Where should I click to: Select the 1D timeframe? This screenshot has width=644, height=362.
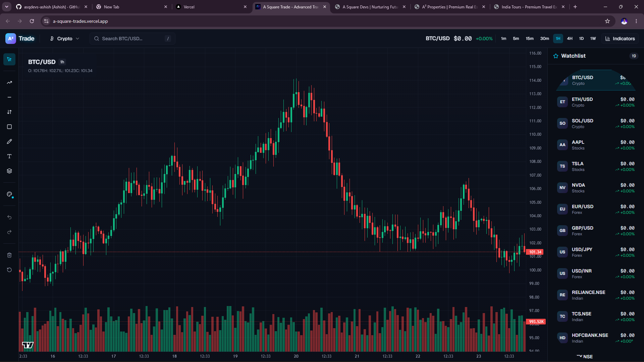[x=581, y=39]
